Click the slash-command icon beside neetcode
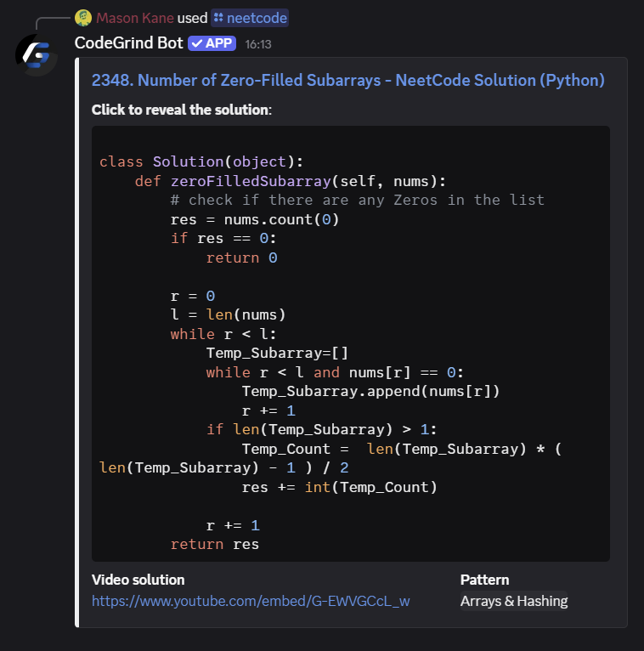Image resolution: width=644 pixels, height=651 pixels. (218, 18)
